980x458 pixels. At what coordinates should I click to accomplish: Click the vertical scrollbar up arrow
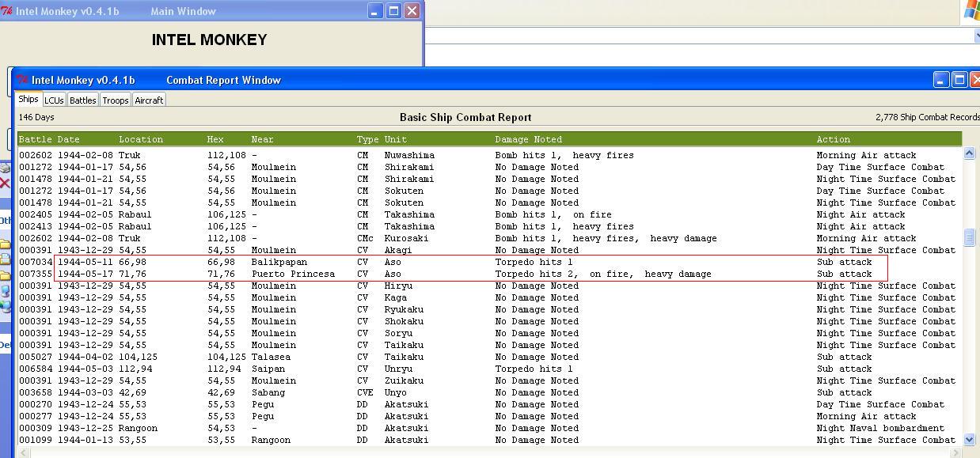[x=969, y=153]
